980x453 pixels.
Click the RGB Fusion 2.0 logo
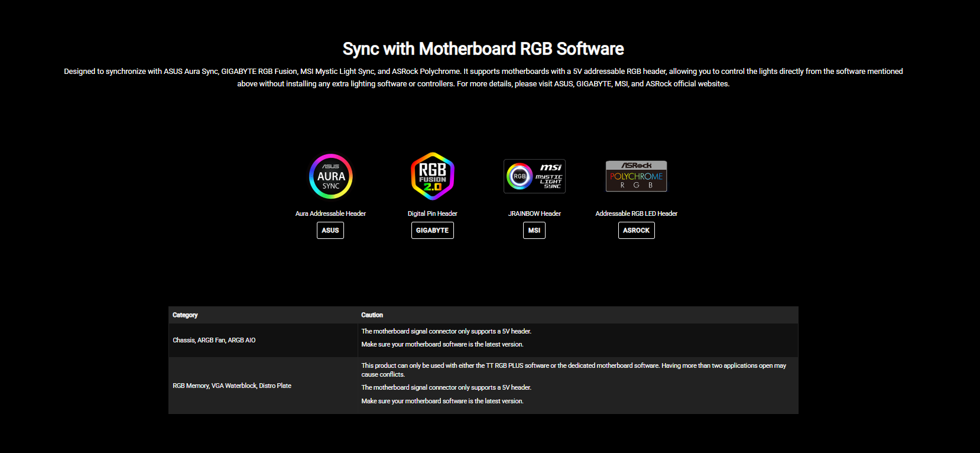(x=432, y=176)
